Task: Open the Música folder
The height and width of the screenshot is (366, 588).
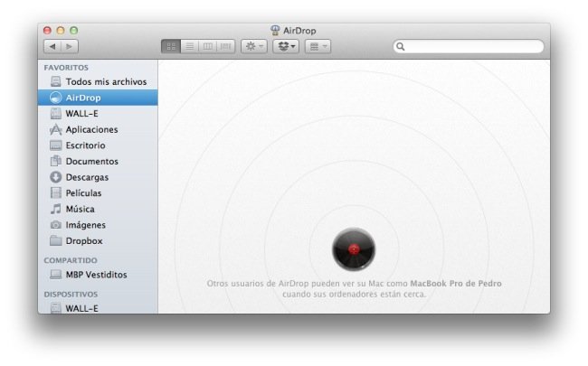Action: point(80,209)
